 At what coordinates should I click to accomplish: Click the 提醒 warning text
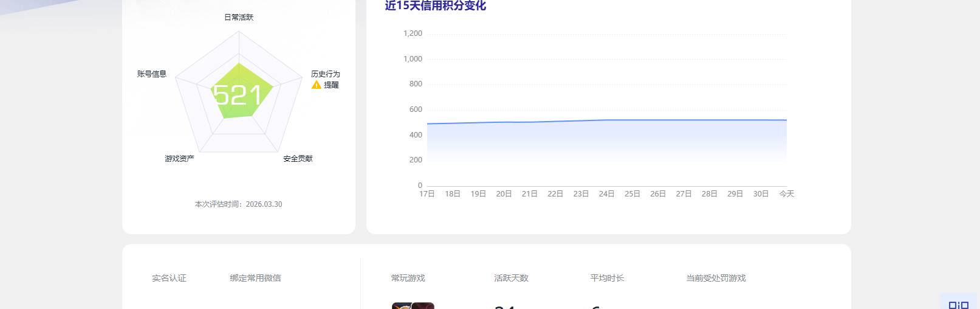(x=331, y=85)
